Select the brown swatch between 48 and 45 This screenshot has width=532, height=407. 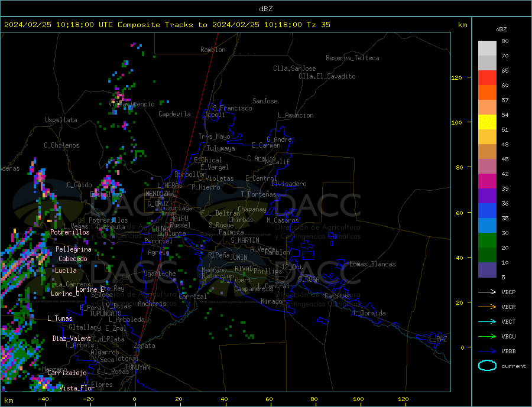click(x=487, y=152)
